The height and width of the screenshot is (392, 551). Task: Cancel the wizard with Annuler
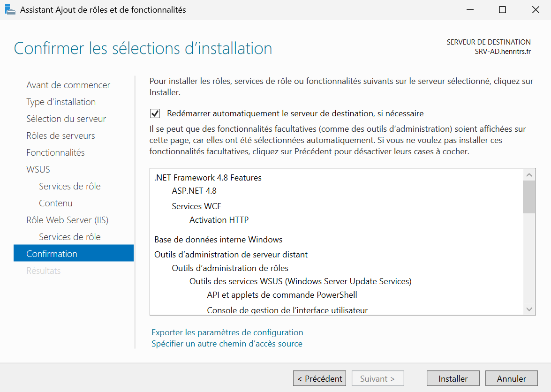[511, 378]
